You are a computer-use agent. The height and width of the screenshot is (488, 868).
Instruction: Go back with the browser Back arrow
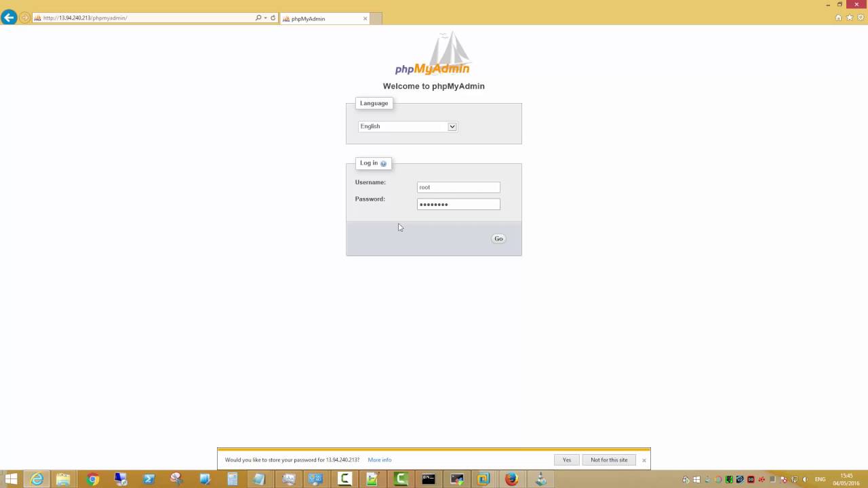(9, 18)
